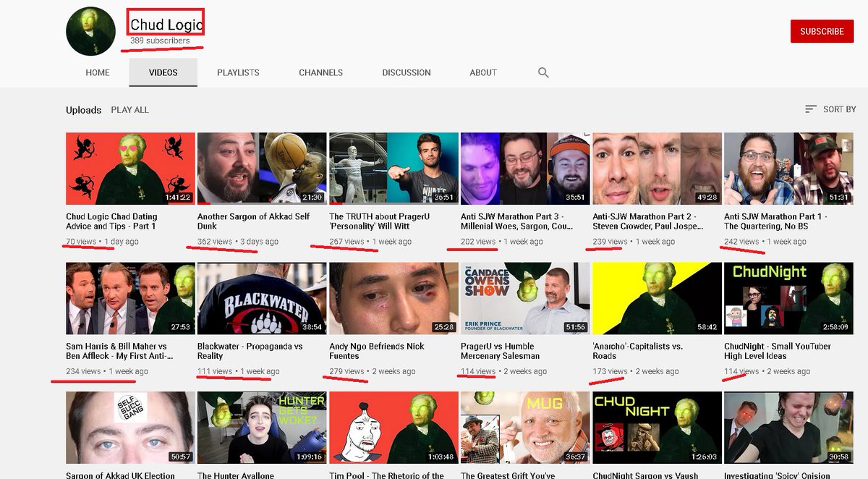This screenshot has height=479, width=868.
Task: Open the Blackwater video thumbnail
Action: pyautogui.click(x=262, y=298)
